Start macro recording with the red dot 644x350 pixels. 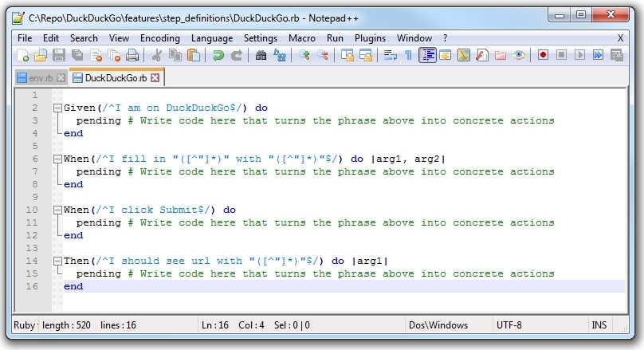click(x=543, y=55)
